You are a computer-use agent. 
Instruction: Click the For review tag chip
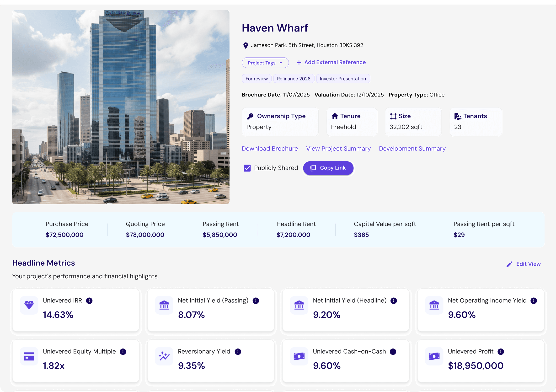click(257, 79)
